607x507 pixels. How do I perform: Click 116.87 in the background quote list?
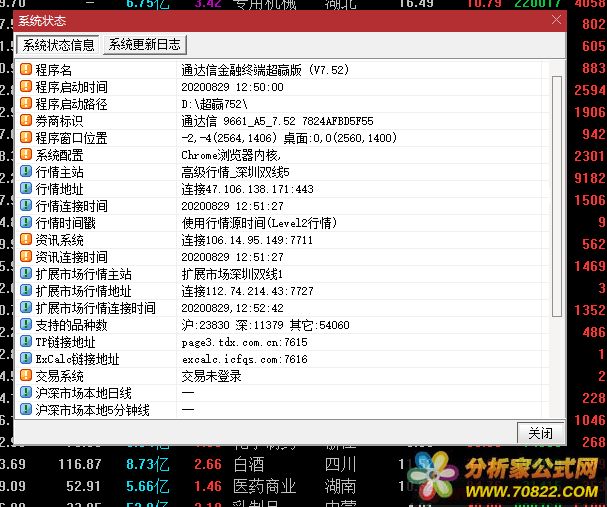(x=80, y=464)
